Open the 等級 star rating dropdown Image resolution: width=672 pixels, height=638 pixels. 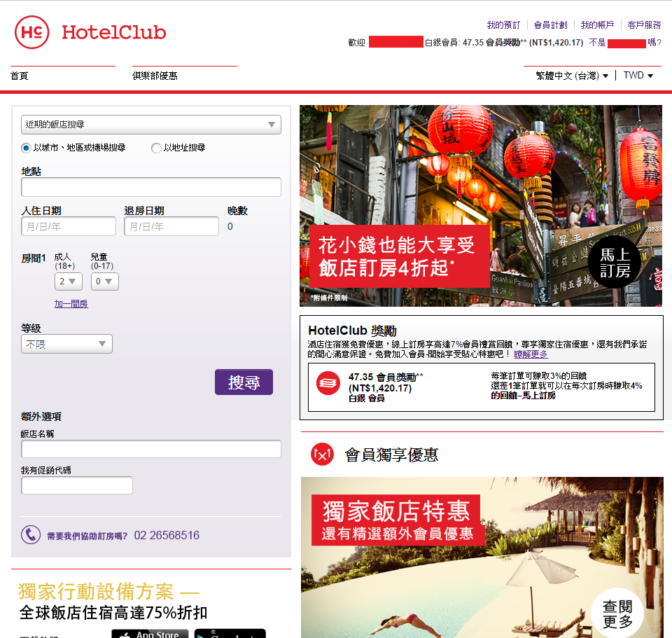click(67, 344)
